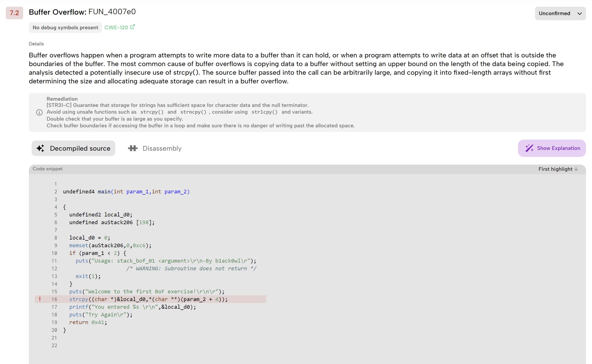Click the FUN_4007e0 function name in title
Image resolution: width=592 pixels, height=364 pixels.
point(112,12)
